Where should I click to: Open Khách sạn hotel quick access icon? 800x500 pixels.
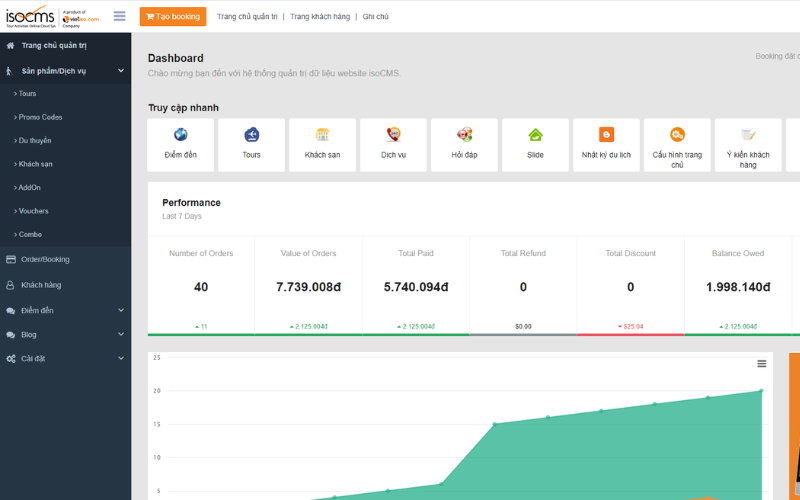[322, 135]
